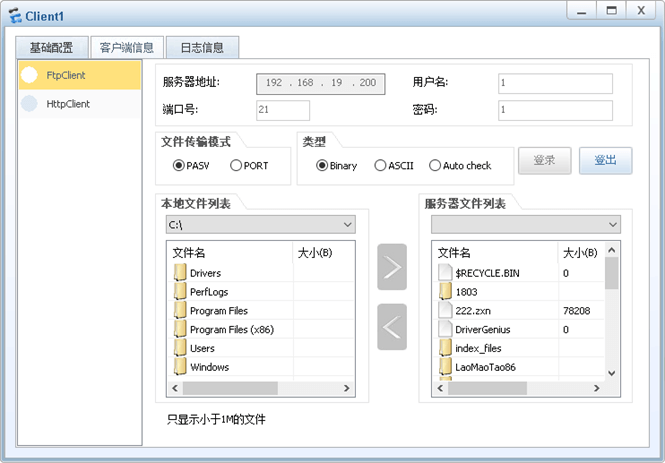Select ASCII transfer type
Screen dimensions: 665x463
(x=380, y=165)
